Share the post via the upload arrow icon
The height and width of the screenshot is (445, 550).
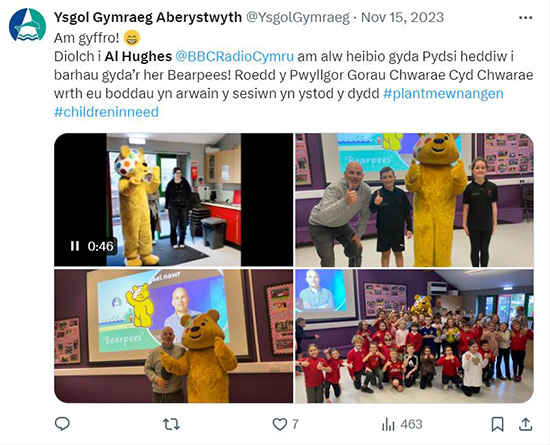point(525,424)
